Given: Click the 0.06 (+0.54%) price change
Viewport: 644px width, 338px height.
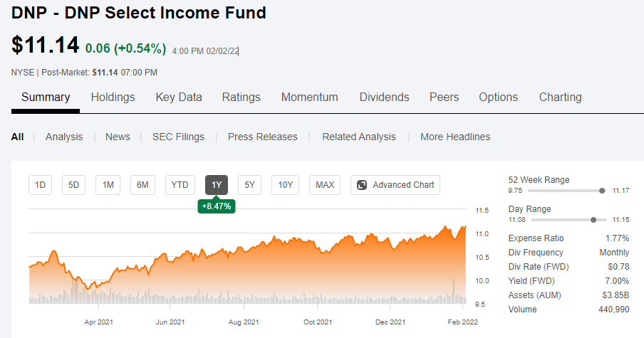Looking at the screenshot, I should click(125, 48).
